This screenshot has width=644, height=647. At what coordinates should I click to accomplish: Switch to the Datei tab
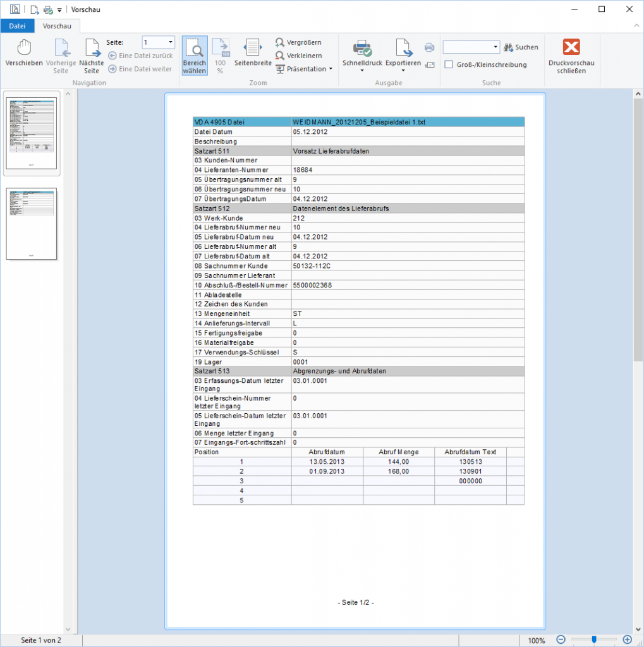pyautogui.click(x=16, y=25)
